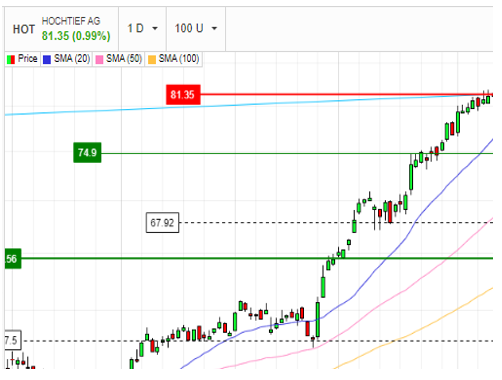Image resolution: width=502 pixels, height=380 pixels.
Task: Toggle the SMA (50) legend entry
Action: [119, 59]
